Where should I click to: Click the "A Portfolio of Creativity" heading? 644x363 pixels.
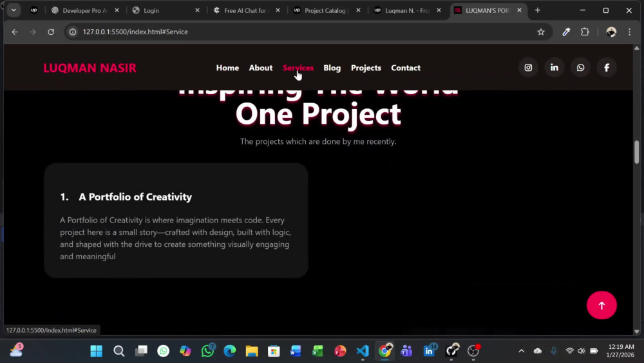coord(135,197)
